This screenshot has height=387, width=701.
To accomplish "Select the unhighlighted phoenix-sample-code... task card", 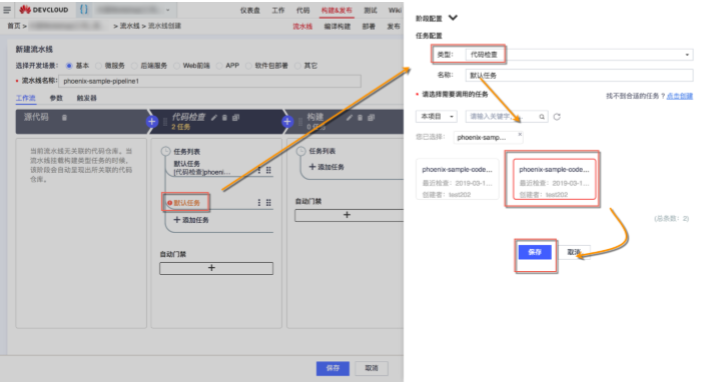I will click(x=457, y=179).
